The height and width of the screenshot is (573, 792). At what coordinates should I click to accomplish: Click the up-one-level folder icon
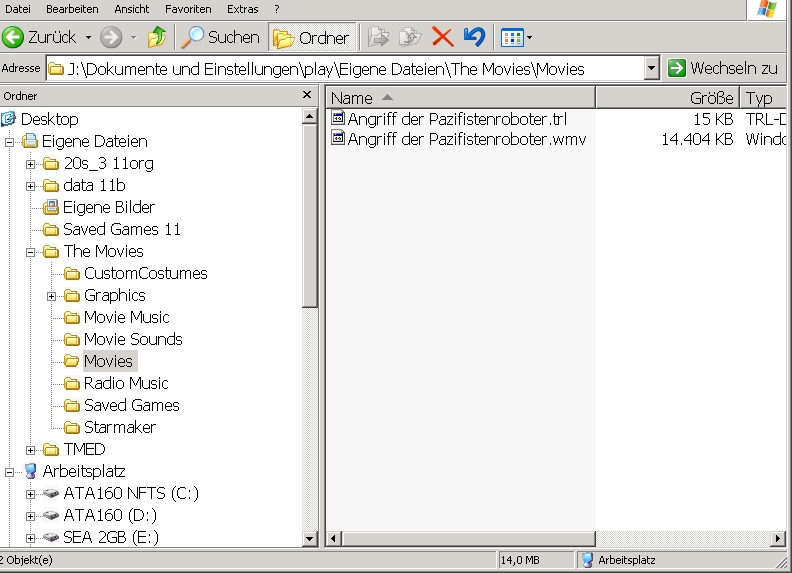pyautogui.click(x=157, y=38)
